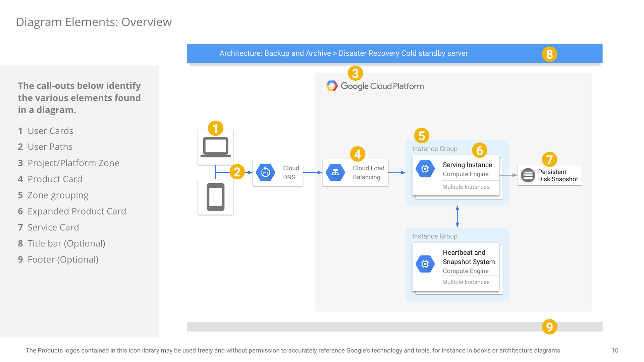Click the 'Diagram Elements: Overview' heading
This screenshot has width=644, height=362.
click(94, 22)
